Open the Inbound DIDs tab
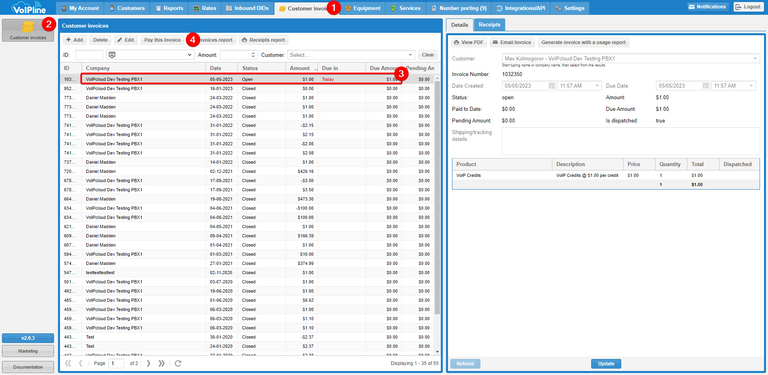 click(x=247, y=8)
